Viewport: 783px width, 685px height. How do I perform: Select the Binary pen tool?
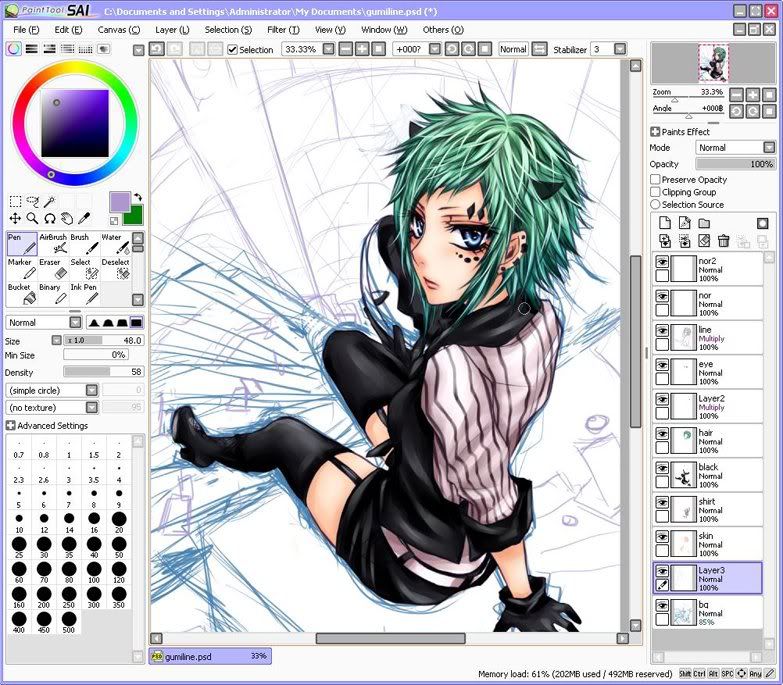click(x=53, y=294)
